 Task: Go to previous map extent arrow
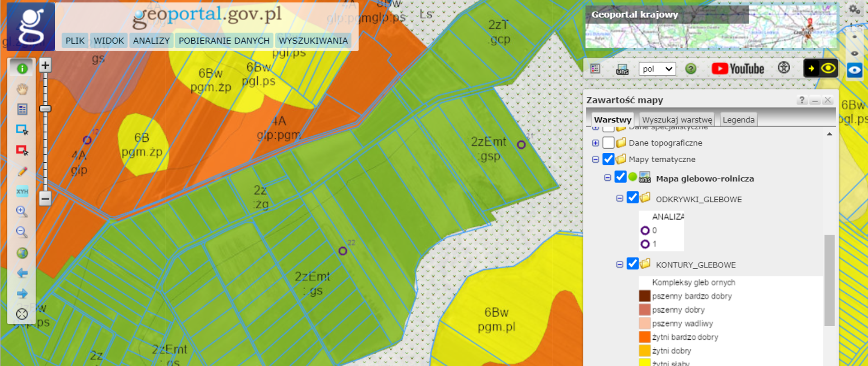pos(22,273)
